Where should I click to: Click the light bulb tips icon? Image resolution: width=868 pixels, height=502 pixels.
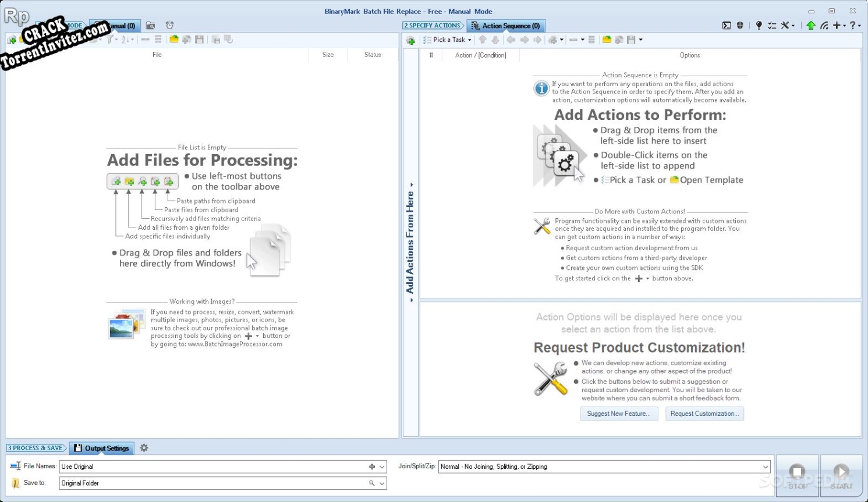click(759, 26)
